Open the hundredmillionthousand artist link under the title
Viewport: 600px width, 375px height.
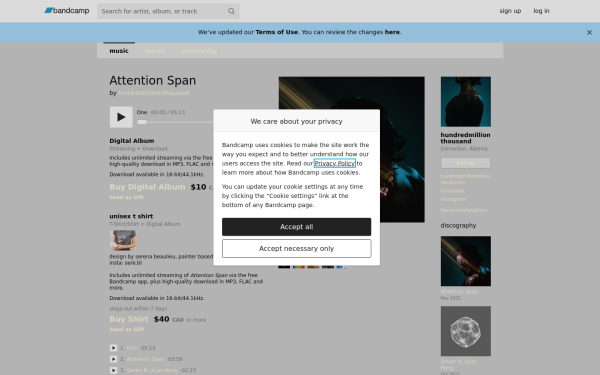pyautogui.click(x=154, y=93)
